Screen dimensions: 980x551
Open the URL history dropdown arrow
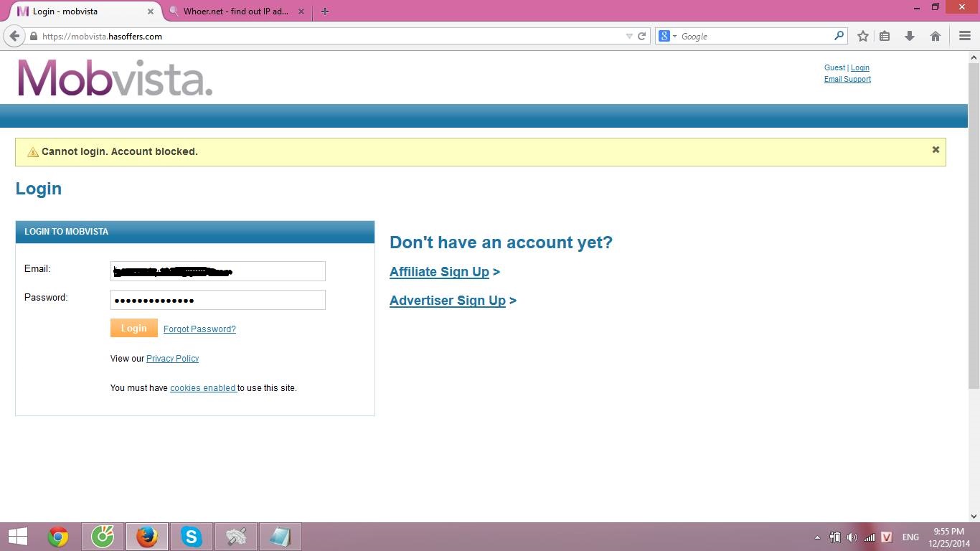(x=629, y=36)
